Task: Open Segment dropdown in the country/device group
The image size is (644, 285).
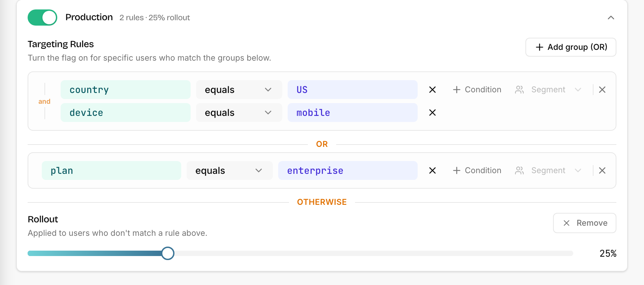Action: tap(548, 90)
